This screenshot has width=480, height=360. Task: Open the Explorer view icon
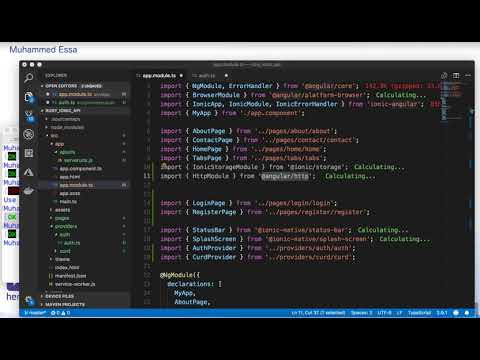click(x=29, y=97)
